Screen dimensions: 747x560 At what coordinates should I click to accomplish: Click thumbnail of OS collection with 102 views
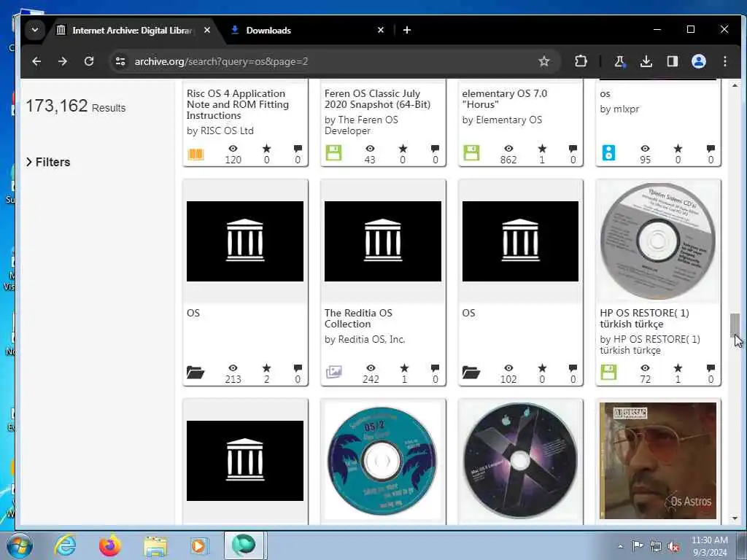pos(520,241)
